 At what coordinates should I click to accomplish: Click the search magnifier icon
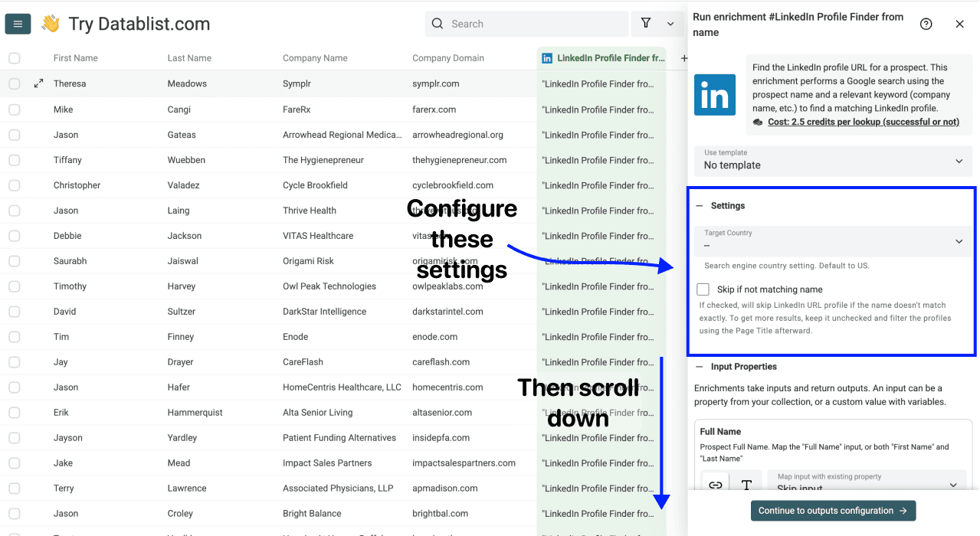(437, 24)
